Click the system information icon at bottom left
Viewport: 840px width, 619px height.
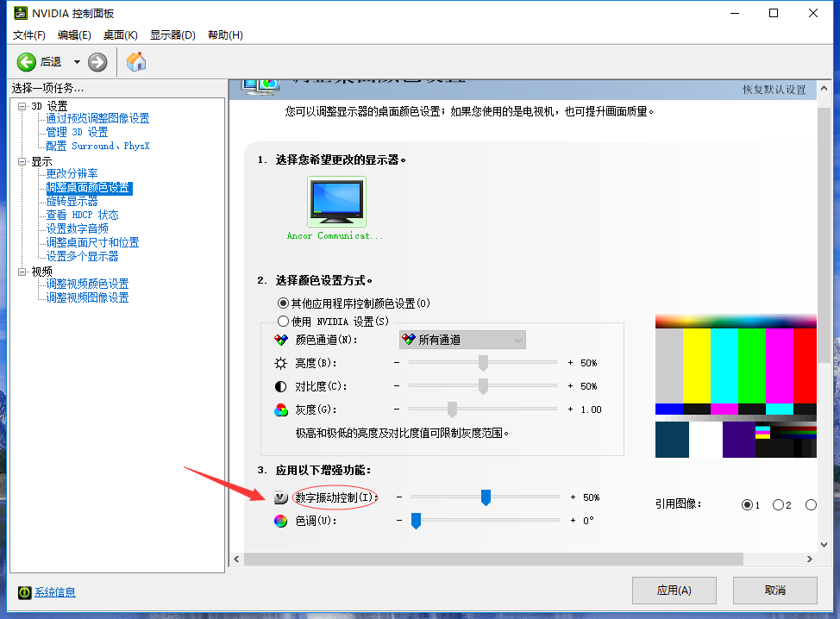(25, 592)
